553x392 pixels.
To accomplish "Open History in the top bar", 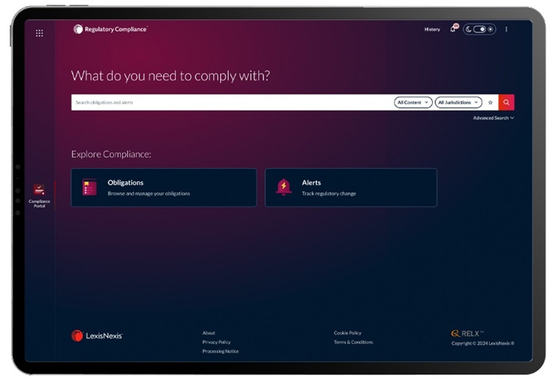I will click(x=432, y=30).
